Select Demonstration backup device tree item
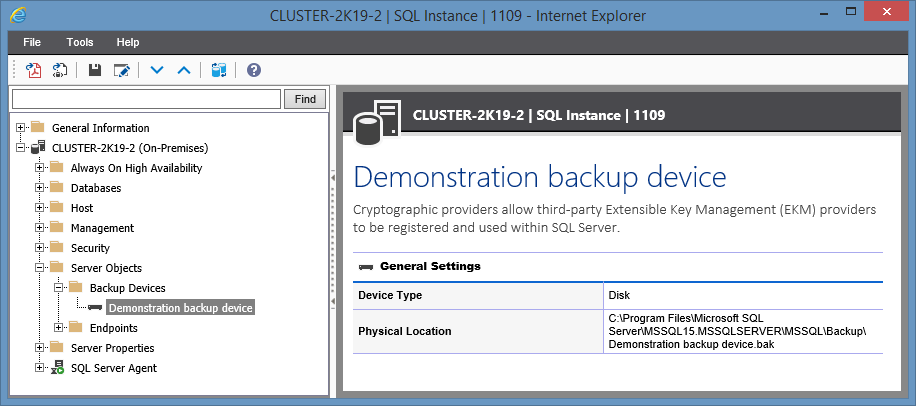Screen dimensions: 916x406 (181, 308)
